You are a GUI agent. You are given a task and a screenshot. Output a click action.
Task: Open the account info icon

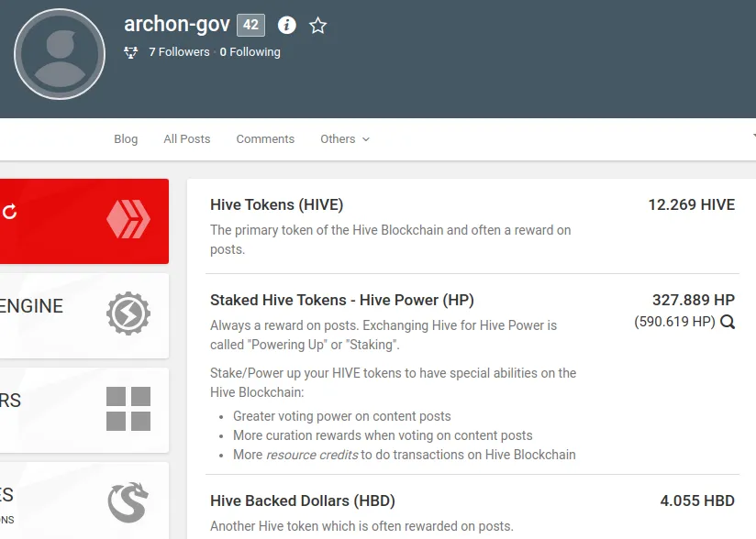coord(287,25)
